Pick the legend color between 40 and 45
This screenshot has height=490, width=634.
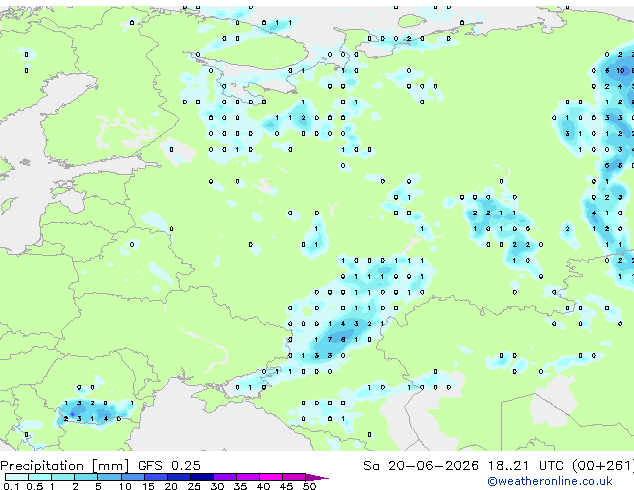[x=271, y=477]
